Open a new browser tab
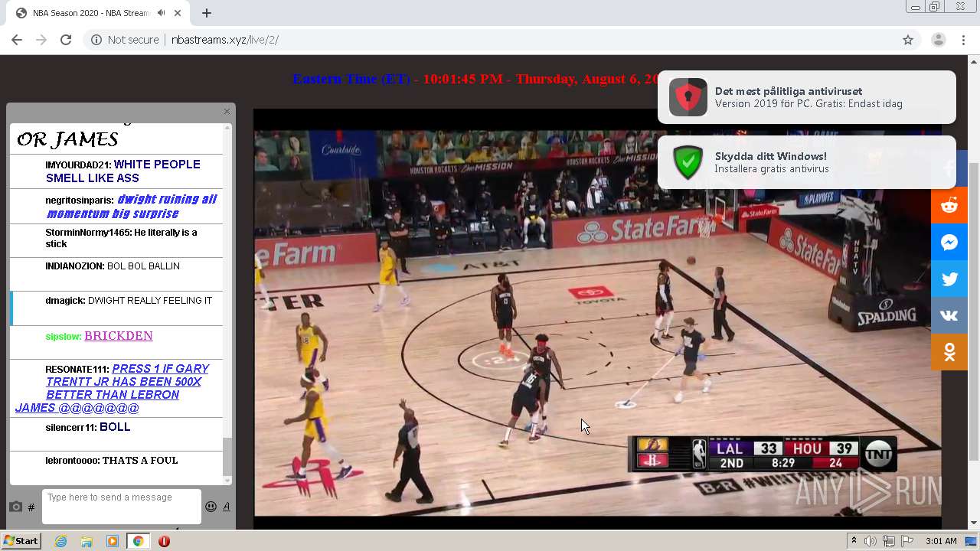Viewport: 980px width, 551px height. pos(206,13)
